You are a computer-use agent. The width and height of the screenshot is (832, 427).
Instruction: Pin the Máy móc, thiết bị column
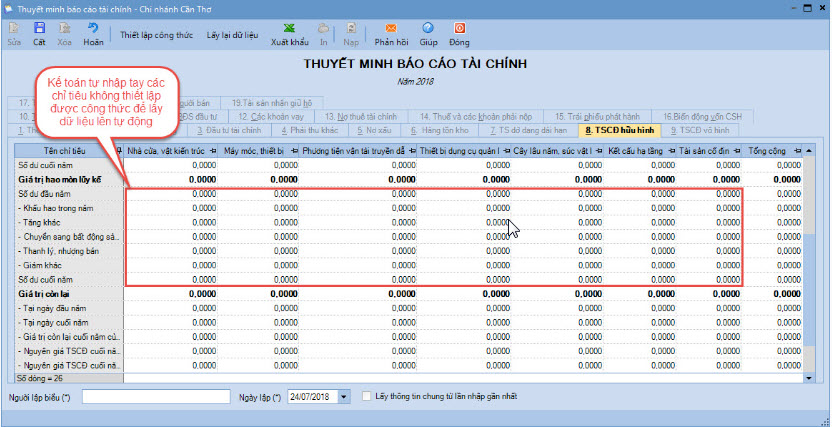tap(293, 151)
